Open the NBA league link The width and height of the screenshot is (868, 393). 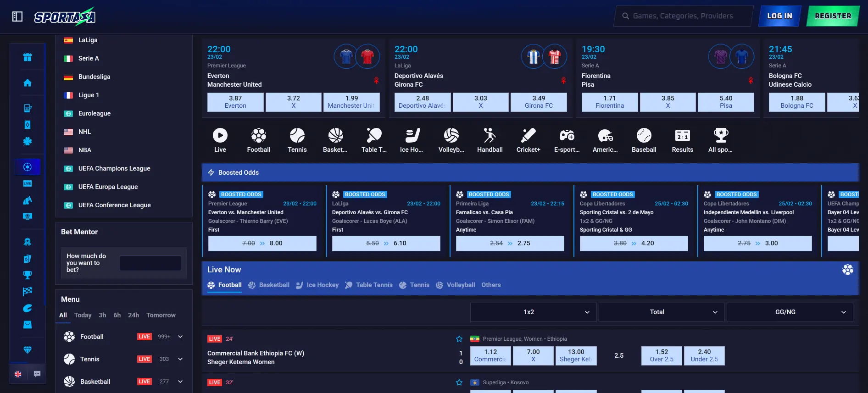coord(85,150)
